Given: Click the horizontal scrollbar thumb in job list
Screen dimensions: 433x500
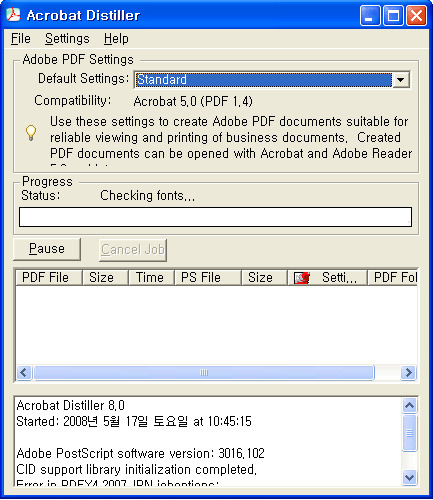Looking at the screenshot, I should tap(204, 372).
